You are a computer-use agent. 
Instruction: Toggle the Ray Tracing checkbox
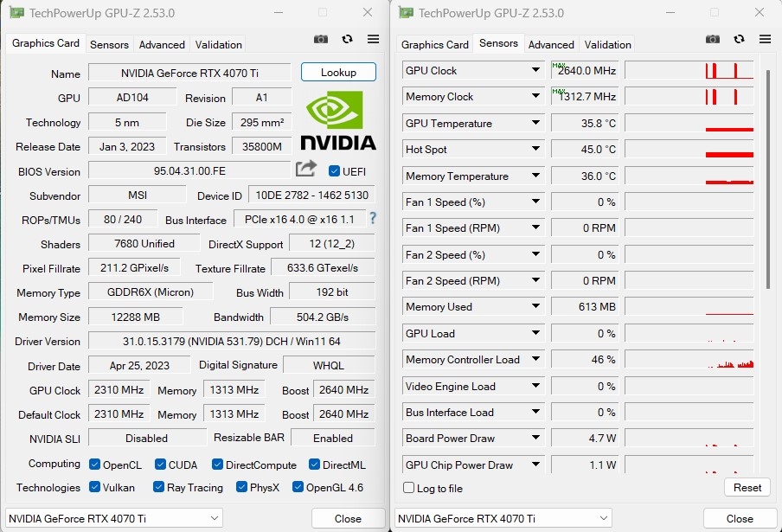[x=158, y=487]
